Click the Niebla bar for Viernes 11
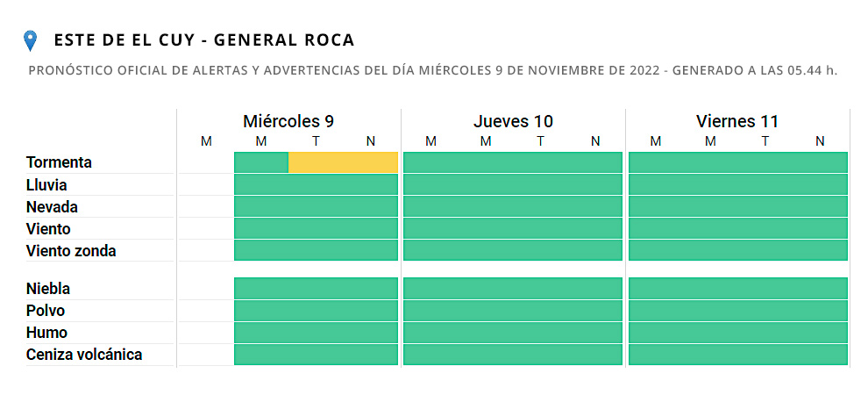The image size is (868, 395). pos(738,289)
